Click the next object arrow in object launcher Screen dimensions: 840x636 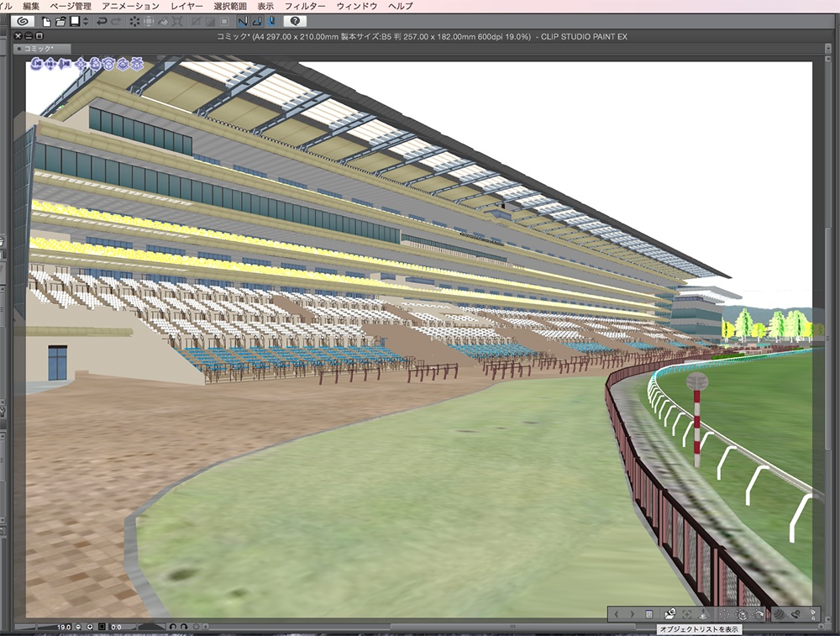pyautogui.click(x=633, y=614)
